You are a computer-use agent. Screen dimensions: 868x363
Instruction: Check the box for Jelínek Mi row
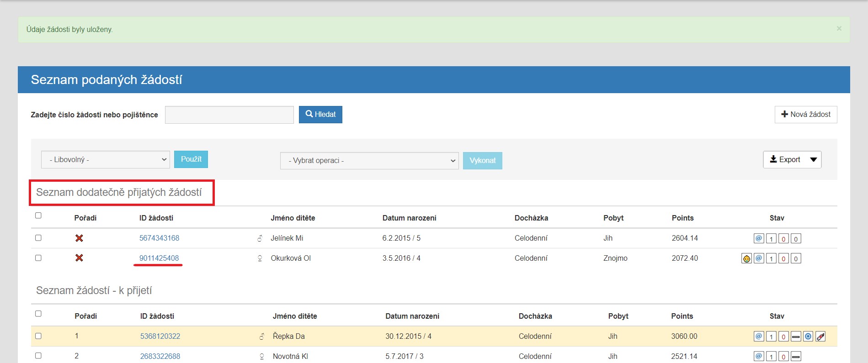tap(38, 238)
